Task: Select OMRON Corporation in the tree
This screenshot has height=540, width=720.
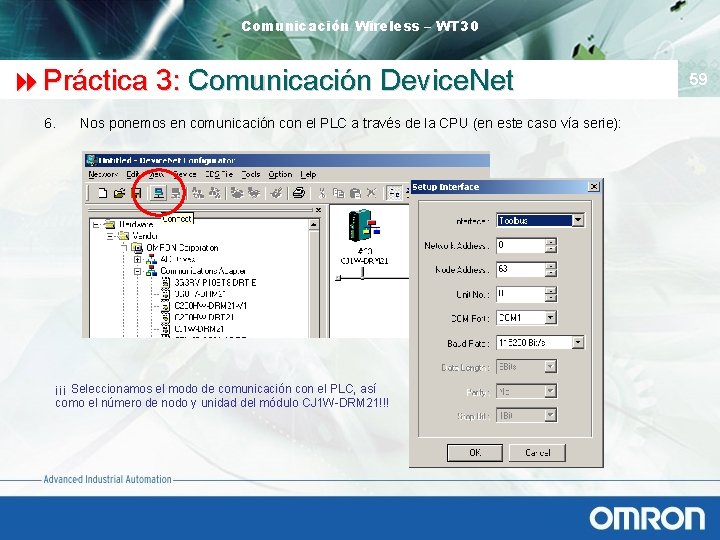Action: 182,248
